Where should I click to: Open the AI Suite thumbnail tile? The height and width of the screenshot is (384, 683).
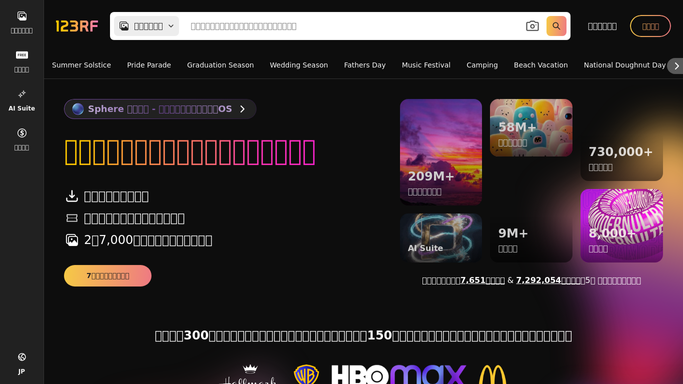click(441, 238)
